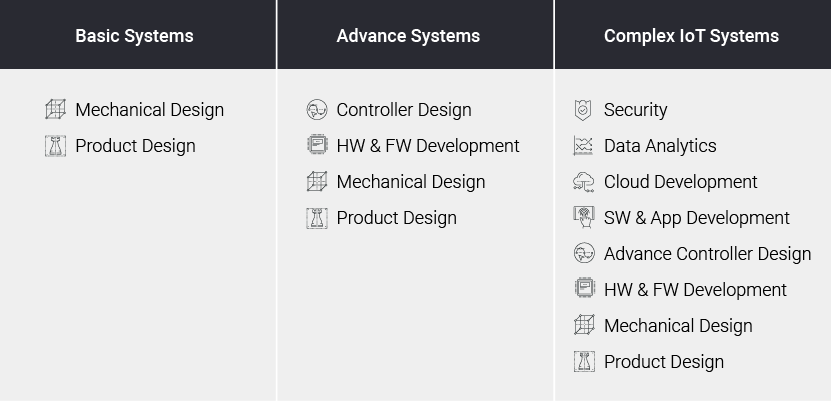Viewport: 831px width, 401px height.
Task: Click the flask icon beside Product Design in Complex IoT Systems
Action: [584, 362]
